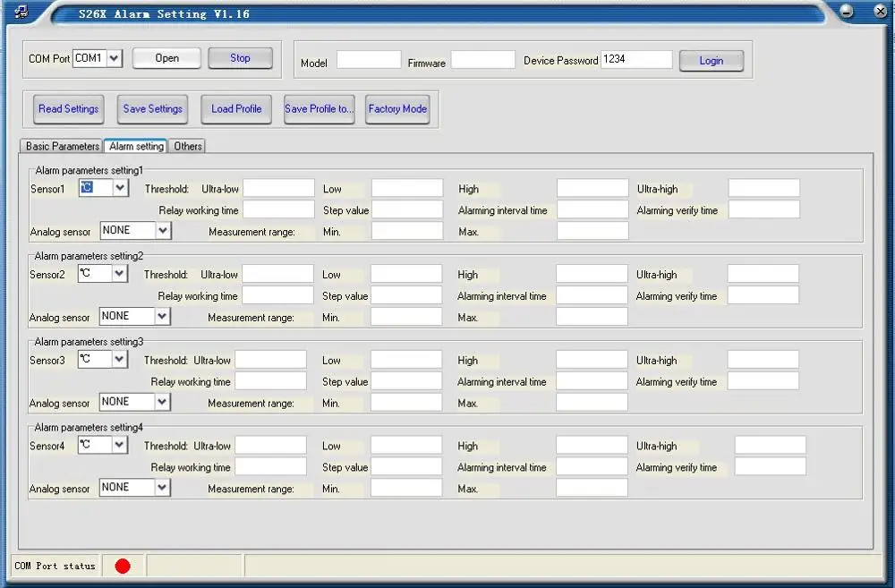This screenshot has height=588, width=895.
Task: Click the Load Profile button
Action: (236, 109)
